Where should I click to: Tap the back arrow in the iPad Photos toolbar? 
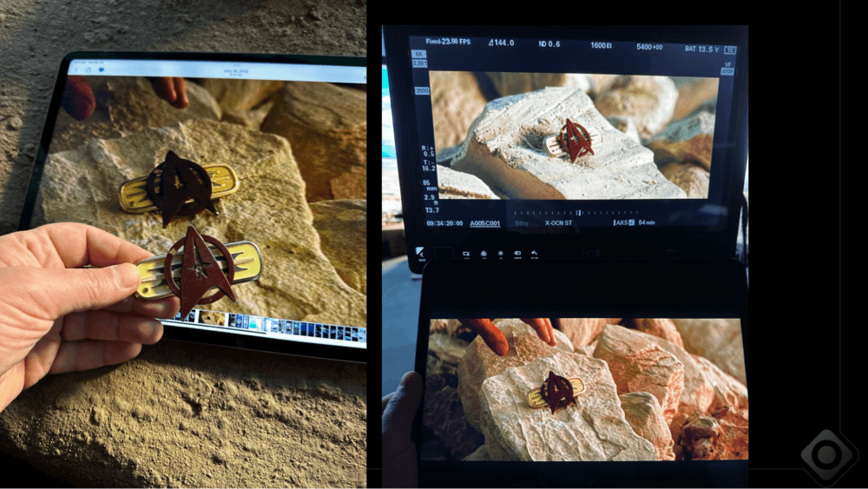(x=77, y=69)
